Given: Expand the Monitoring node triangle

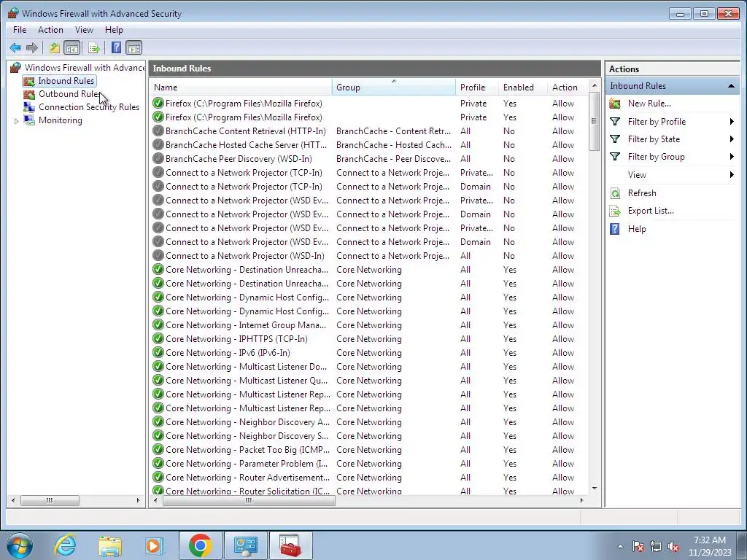Looking at the screenshot, I should tap(16, 121).
